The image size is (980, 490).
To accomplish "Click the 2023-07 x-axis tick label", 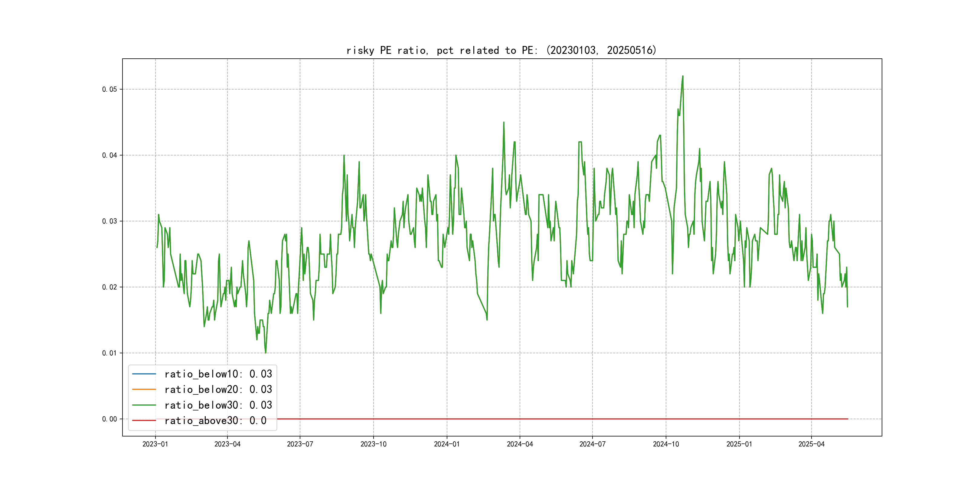I will [300, 444].
